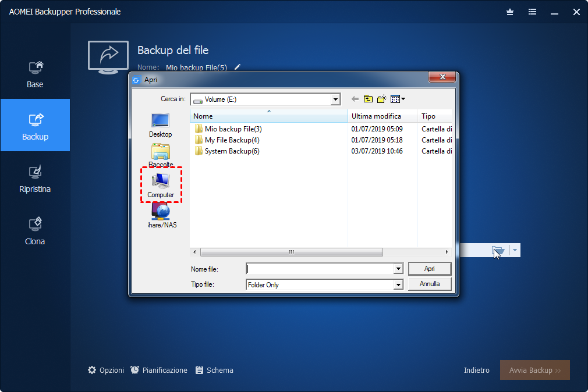Switch to the Backup sidebar tab

tap(35, 125)
